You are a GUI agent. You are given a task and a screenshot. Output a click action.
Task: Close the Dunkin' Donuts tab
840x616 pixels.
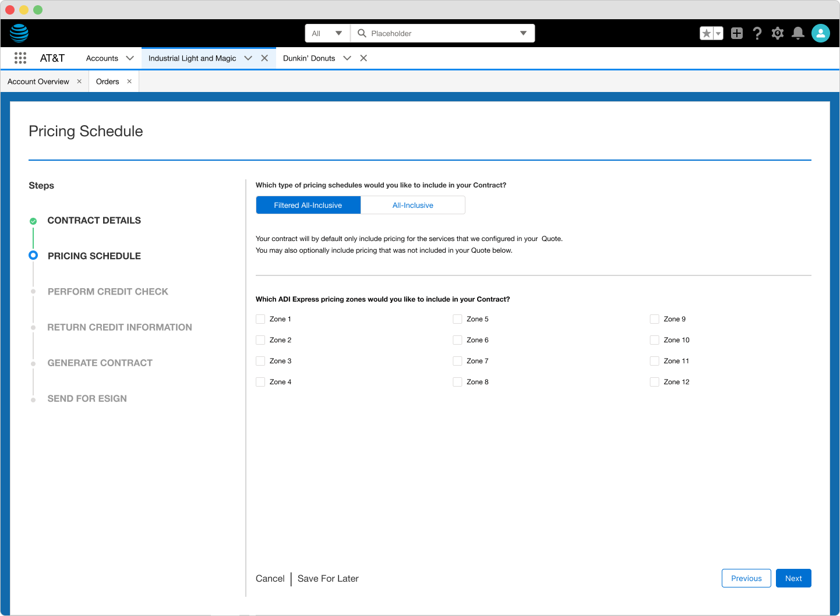(363, 58)
